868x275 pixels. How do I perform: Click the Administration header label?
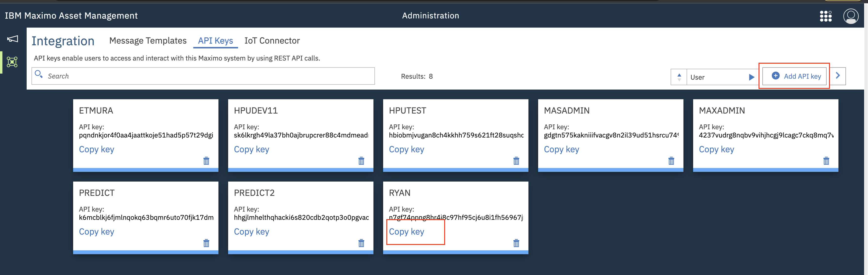[430, 16]
